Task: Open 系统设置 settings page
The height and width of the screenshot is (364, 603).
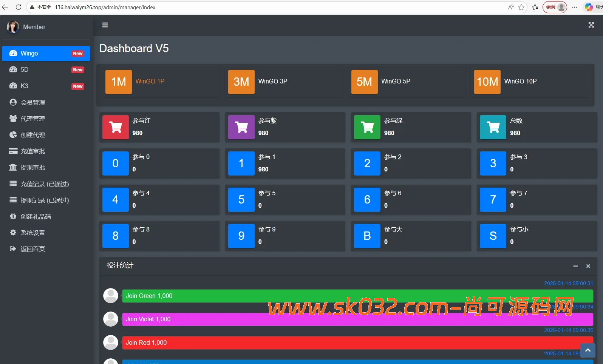Action: [x=33, y=233]
